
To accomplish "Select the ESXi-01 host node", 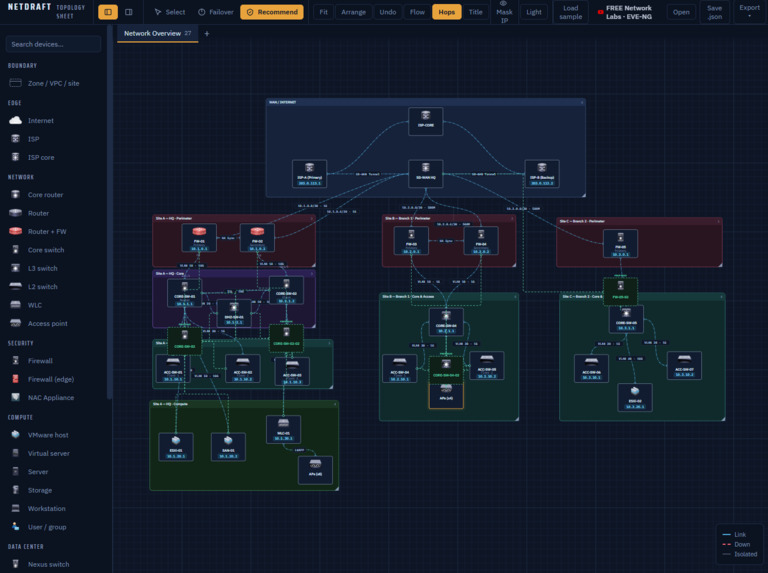I will click(x=176, y=447).
